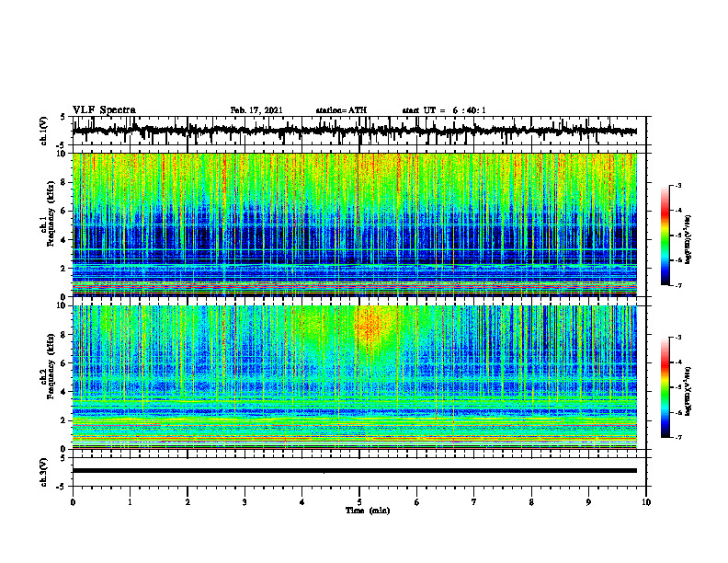
Task: Click time axis tick label "1"
Action: click(x=130, y=502)
